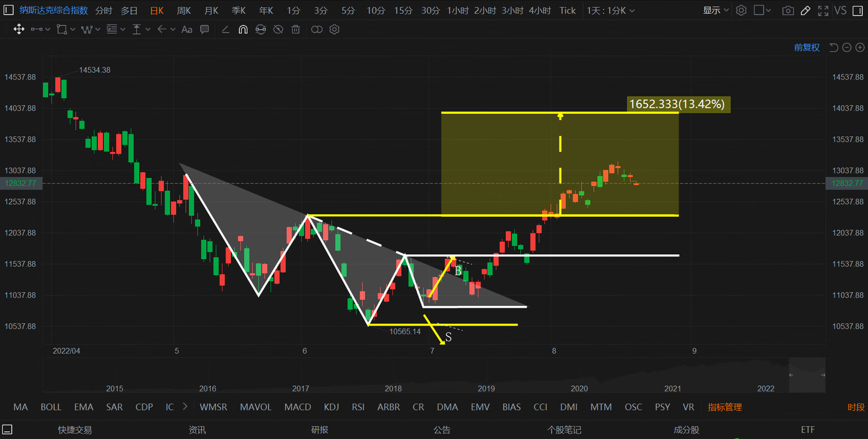Collapse the bottom panel icon
Viewport: 868px width, 439px height.
click(x=7, y=430)
